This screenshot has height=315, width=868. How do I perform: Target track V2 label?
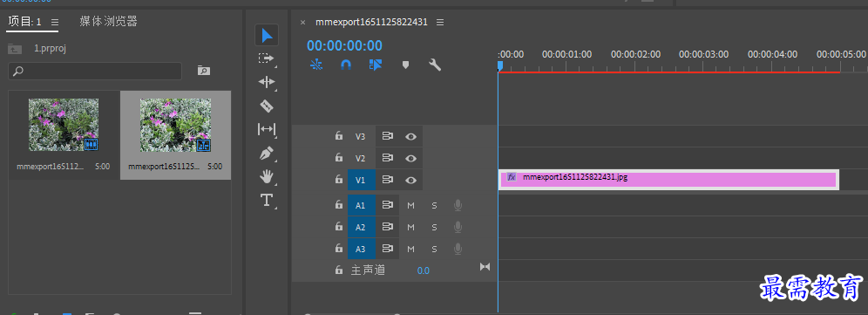tap(361, 158)
